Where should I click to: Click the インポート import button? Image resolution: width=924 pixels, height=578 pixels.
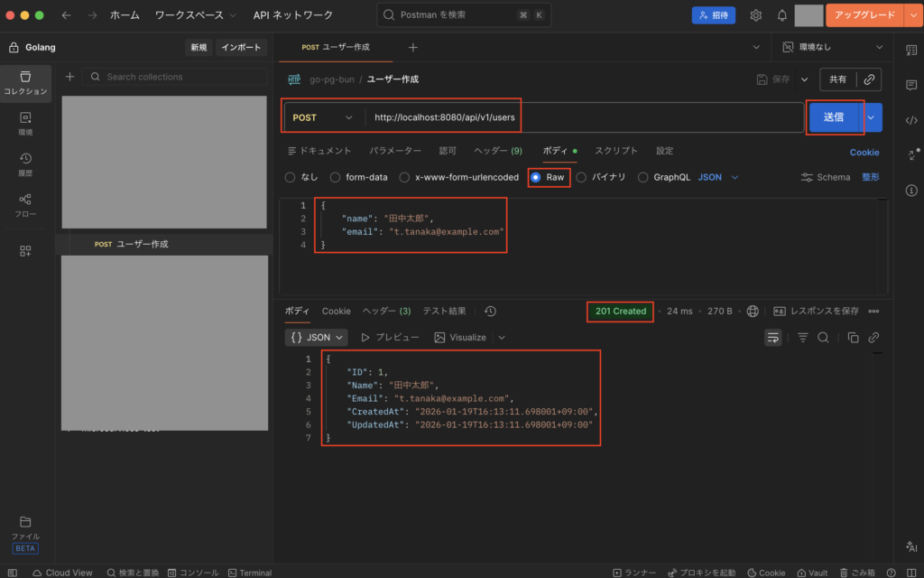tap(241, 47)
